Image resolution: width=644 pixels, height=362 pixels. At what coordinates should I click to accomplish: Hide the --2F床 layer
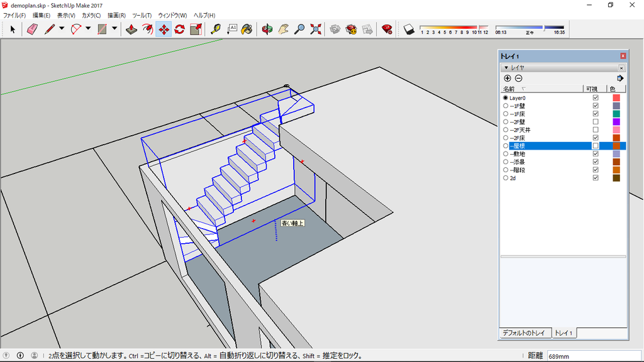point(596,138)
